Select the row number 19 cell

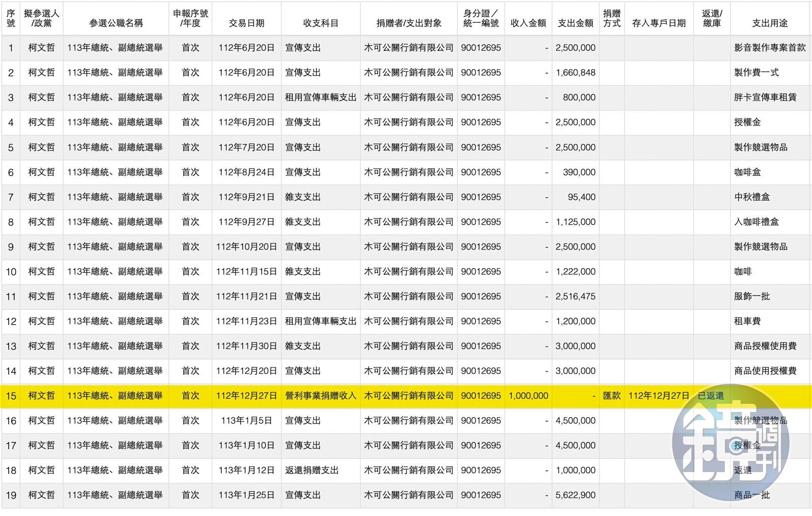pyautogui.click(x=11, y=495)
